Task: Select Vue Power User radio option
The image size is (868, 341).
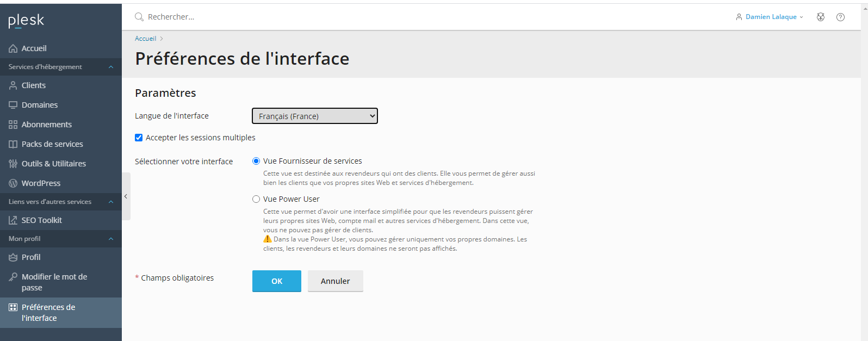Action: pyautogui.click(x=256, y=199)
